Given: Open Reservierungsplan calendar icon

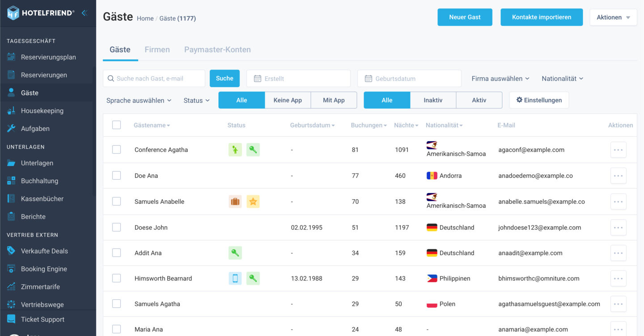Looking at the screenshot, I should point(11,57).
